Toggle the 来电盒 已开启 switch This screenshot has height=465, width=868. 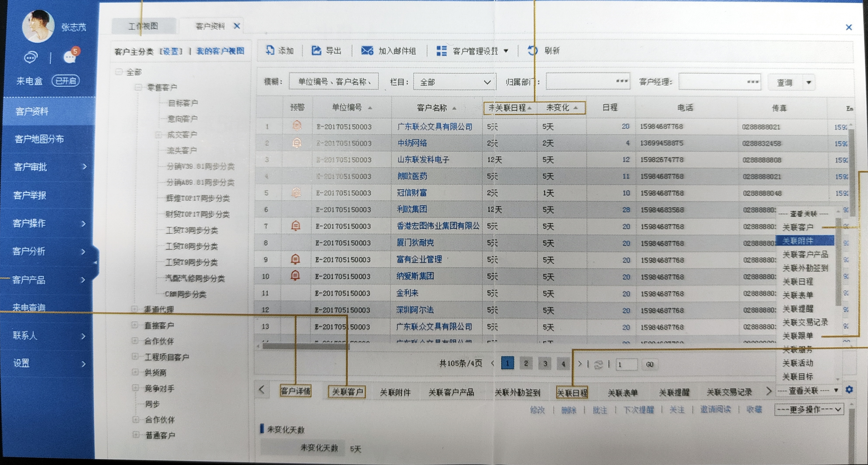[66, 81]
